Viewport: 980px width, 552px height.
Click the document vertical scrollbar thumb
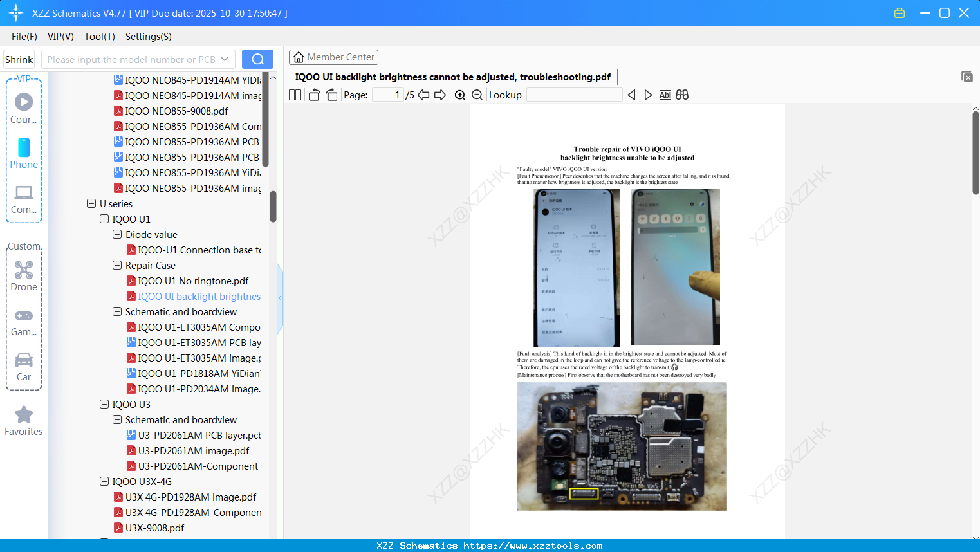click(x=975, y=152)
